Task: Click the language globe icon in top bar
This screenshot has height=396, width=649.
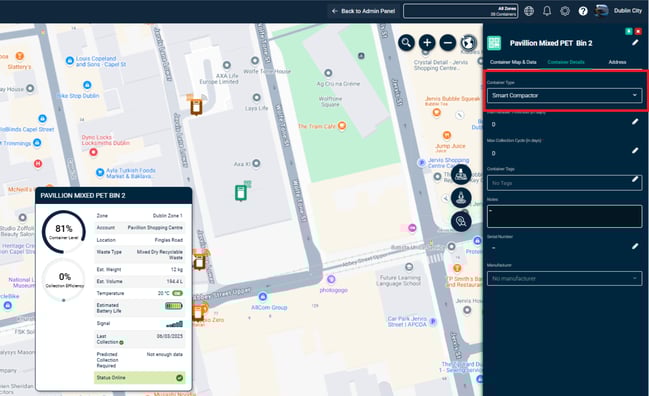Action: pos(529,11)
